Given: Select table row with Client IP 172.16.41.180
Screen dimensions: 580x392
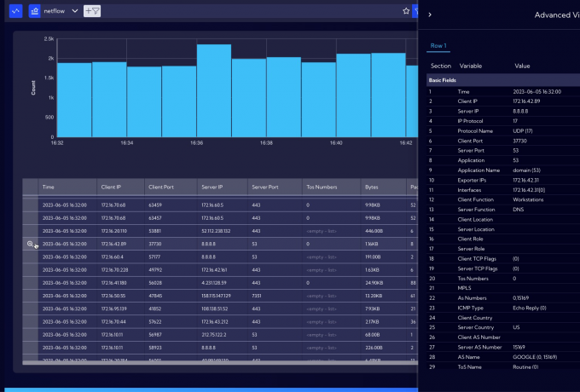Looking at the screenshot, I should click(x=113, y=282).
